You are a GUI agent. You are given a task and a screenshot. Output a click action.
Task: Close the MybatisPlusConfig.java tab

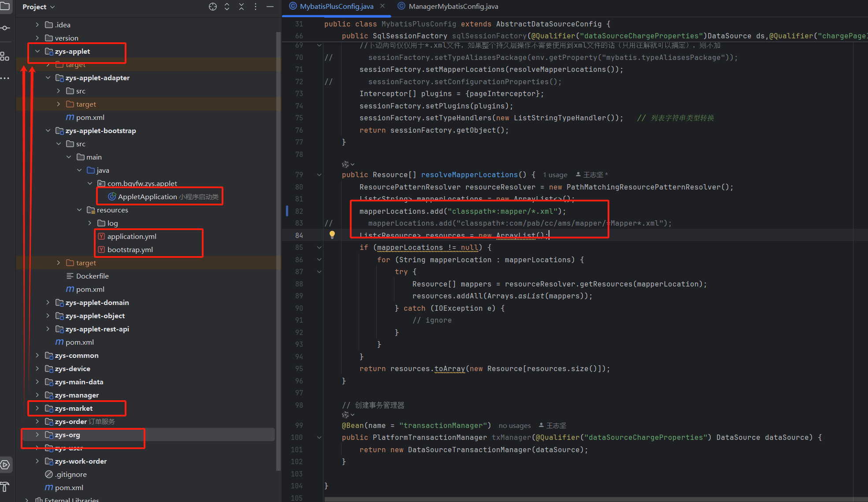click(x=382, y=6)
